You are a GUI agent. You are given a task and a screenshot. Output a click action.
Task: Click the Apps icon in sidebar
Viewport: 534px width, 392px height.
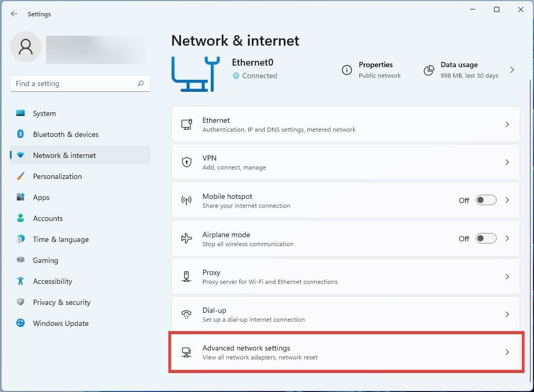pyautogui.click(x=20, y=197)
